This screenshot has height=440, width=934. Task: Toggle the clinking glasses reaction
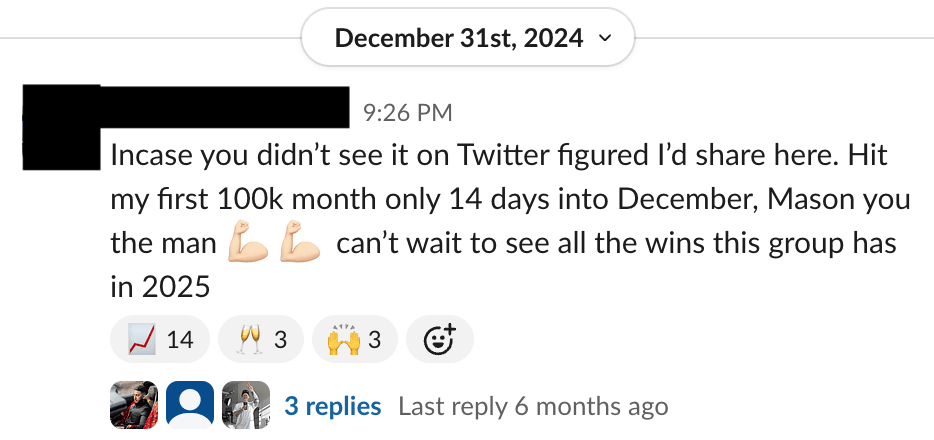tap(261, 340)
